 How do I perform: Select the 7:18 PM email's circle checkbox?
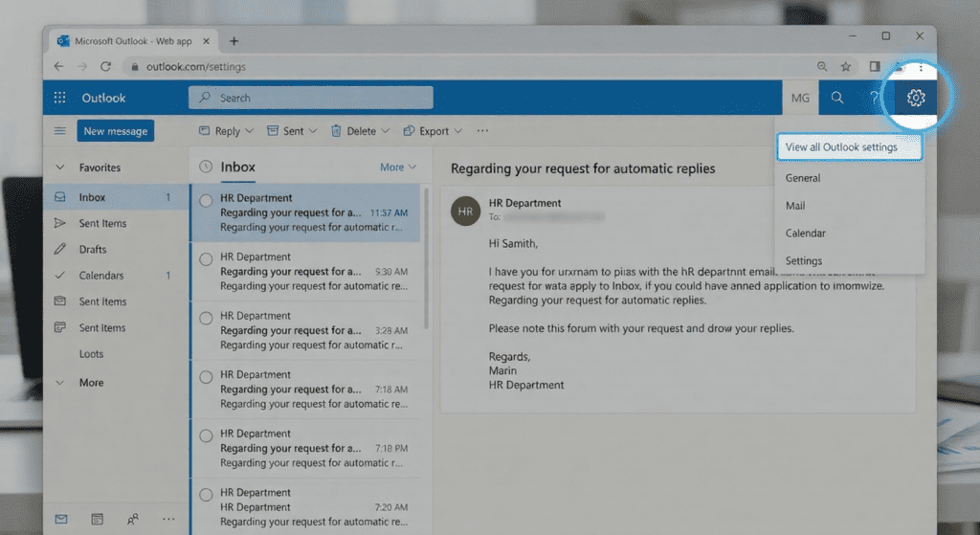pyautogui.click(x=206, y=435)
